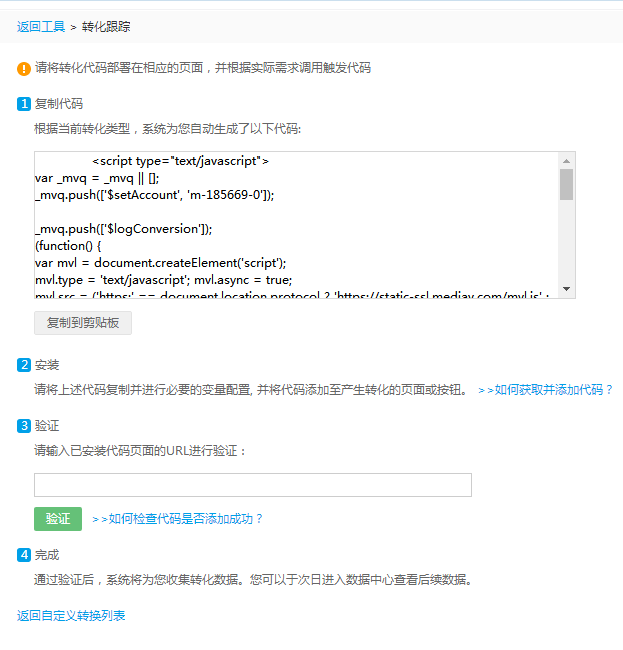Click inside the conversion code text box

coord(295,225)
